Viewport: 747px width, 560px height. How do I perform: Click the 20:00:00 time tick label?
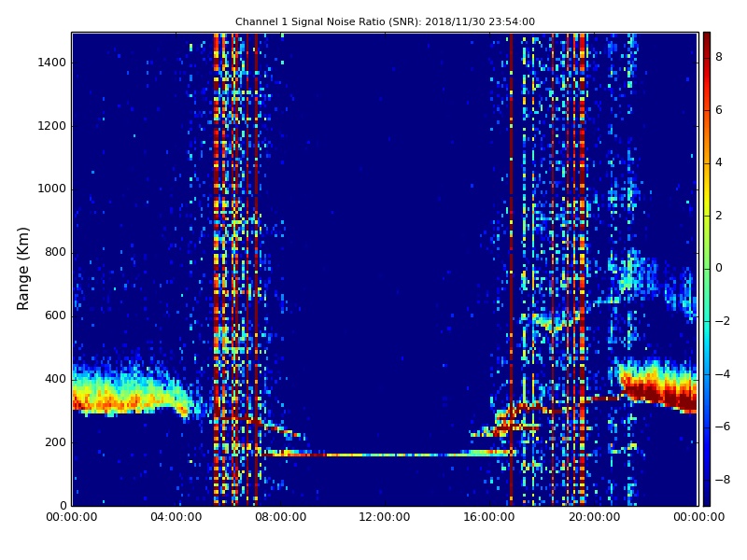(x=594, y=517)
